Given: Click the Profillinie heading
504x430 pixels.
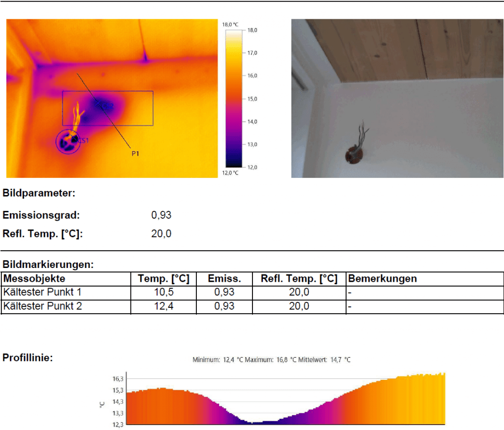Looking at the screenshot, I should [28, 358].
